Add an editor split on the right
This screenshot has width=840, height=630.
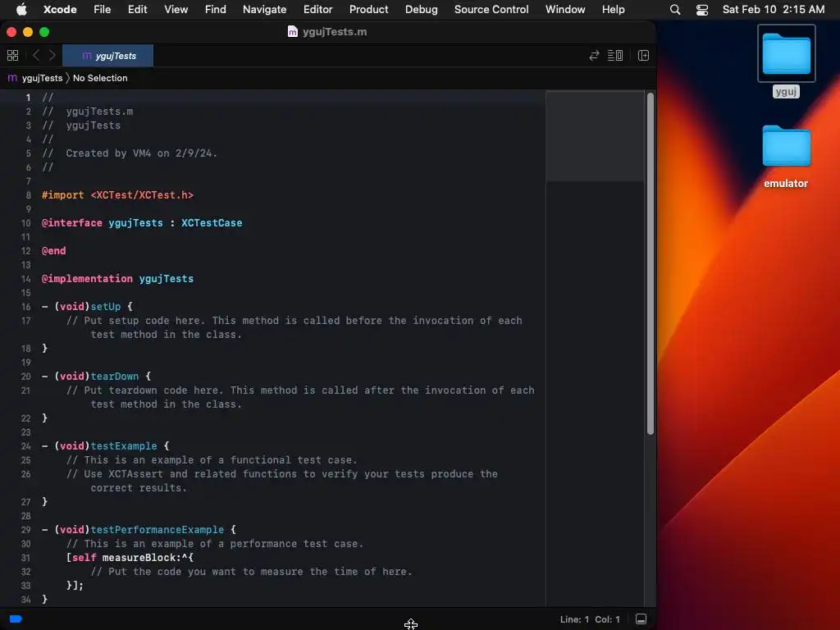point(643,55)
